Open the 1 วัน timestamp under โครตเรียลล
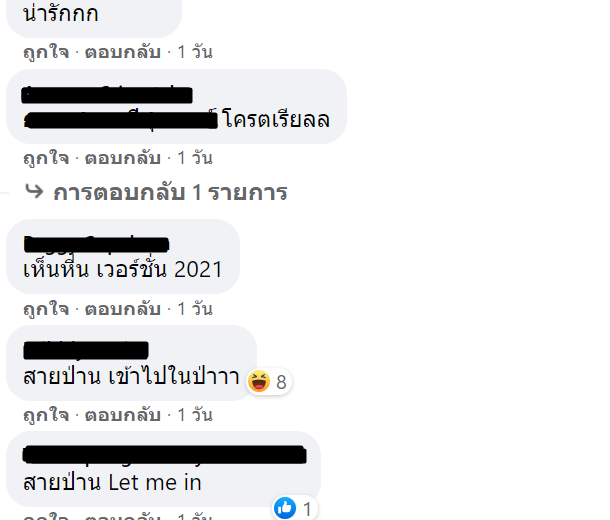This screenshot has height=520, width=610. [x=195, y=158]
